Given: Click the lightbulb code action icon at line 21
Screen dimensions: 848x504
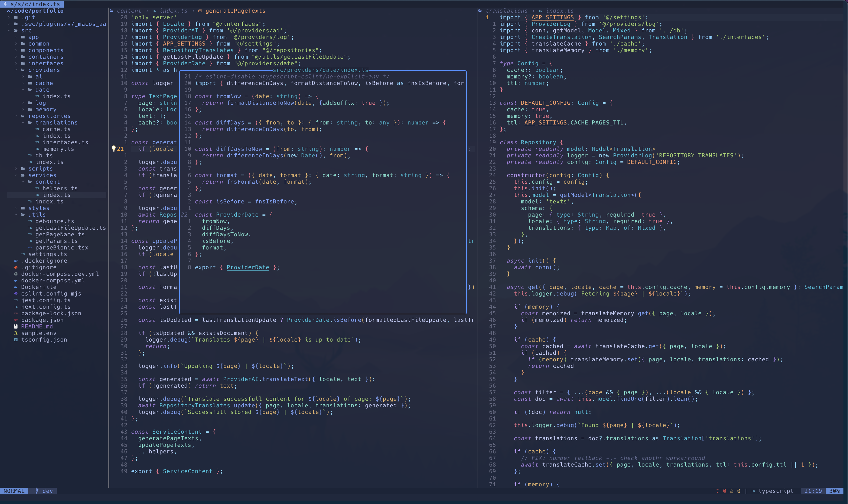Looking at the screenshot, I should pyautogui.click(x=113, y=149).
